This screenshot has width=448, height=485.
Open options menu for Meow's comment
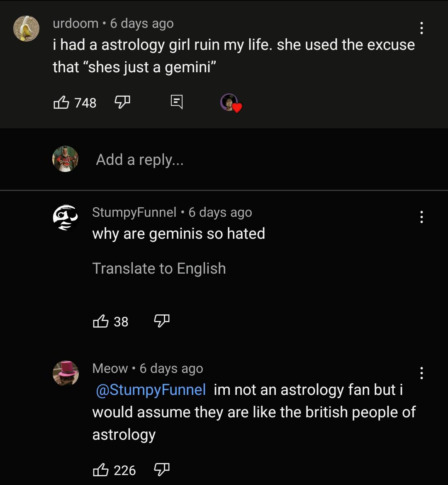coord(421,373)
